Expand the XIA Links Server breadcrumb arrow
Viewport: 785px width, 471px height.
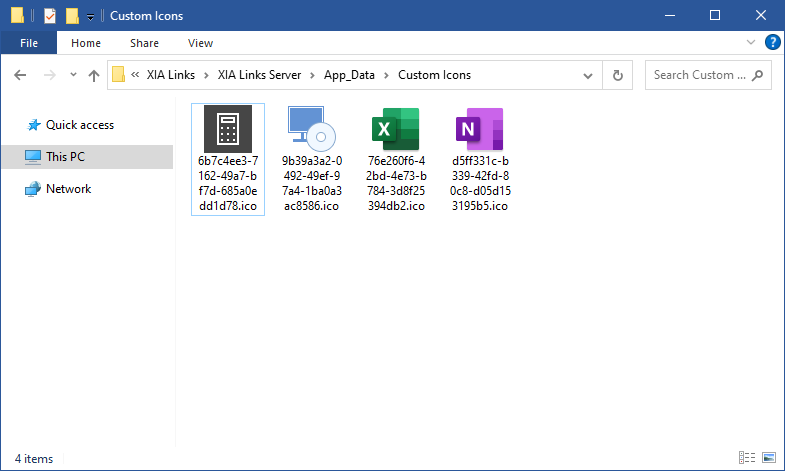(312, 76)
